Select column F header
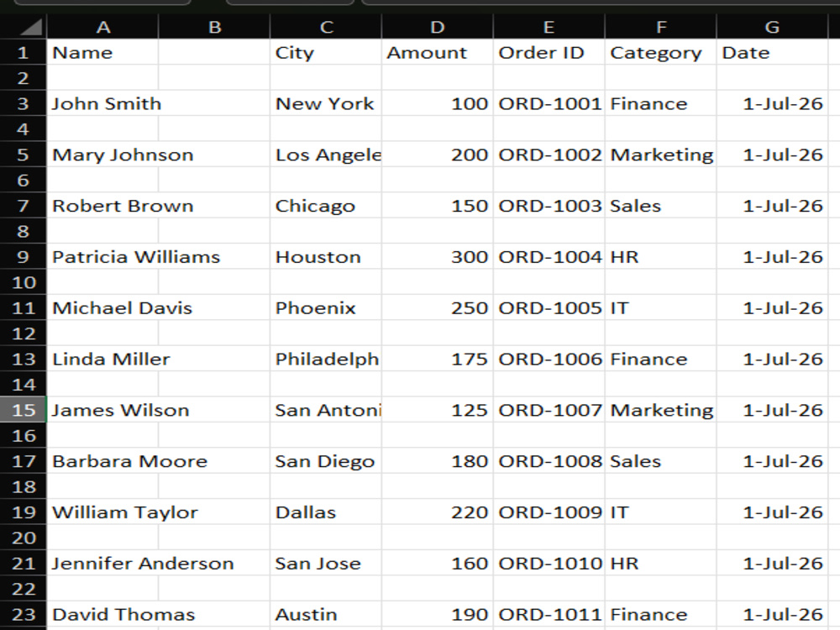Image resolution: width=840 pixels, height=630 pixels. pos(660,27)
